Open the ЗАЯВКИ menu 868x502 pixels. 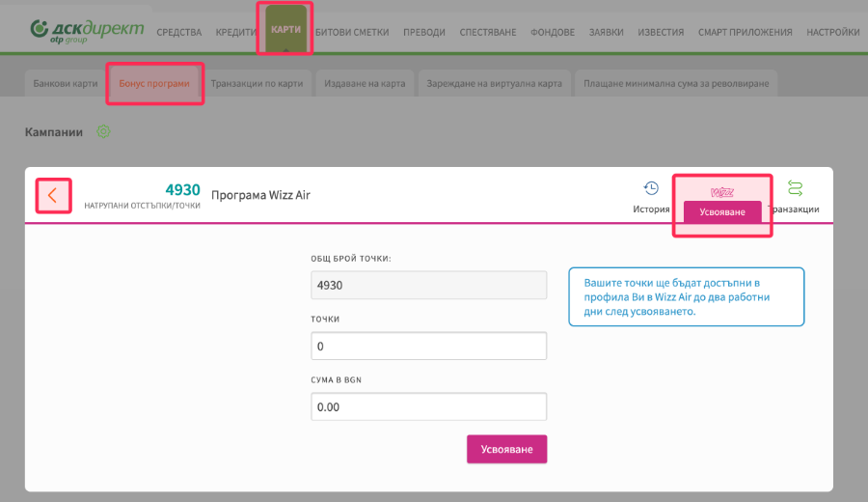point(607,32)
